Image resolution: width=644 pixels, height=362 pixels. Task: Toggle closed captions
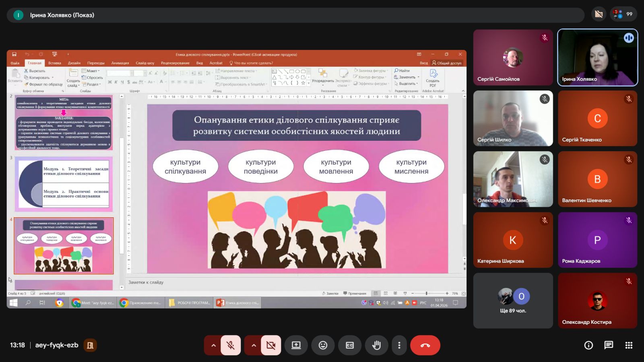click(350, 345)
